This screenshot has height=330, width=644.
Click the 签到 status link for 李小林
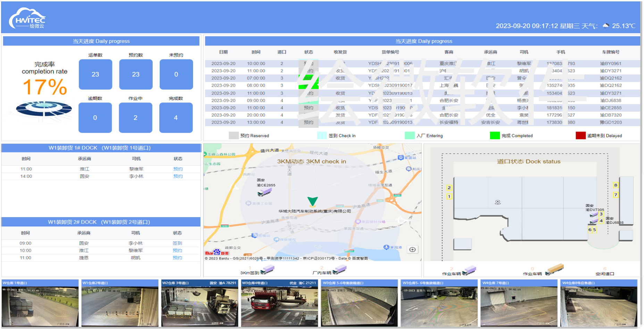pos(177,243)
